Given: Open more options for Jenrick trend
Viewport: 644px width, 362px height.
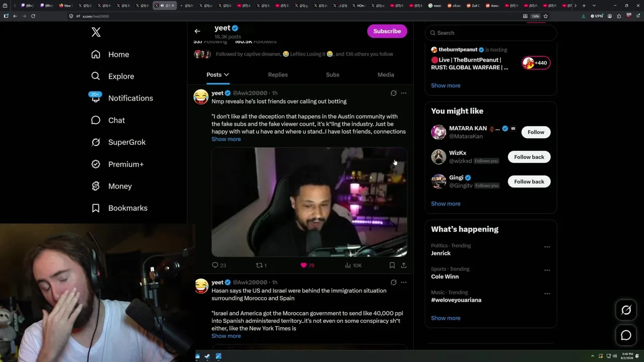Looking at the screenshot, I should tap(547, 247).
